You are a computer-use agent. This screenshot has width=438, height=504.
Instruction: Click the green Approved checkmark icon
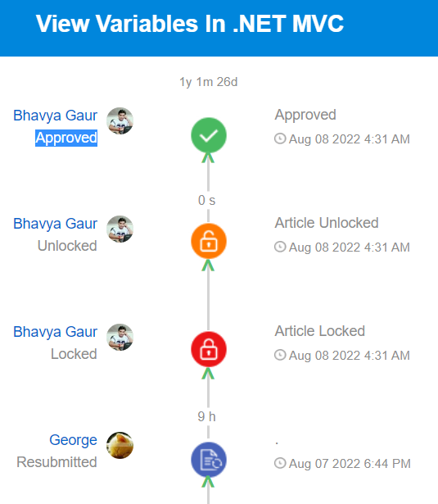click(x=209, y=135)
